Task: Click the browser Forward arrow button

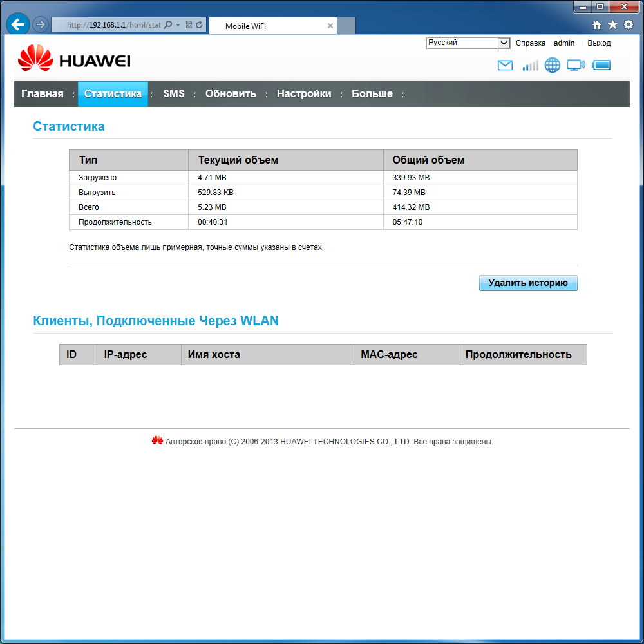Action: pos(40,24)
